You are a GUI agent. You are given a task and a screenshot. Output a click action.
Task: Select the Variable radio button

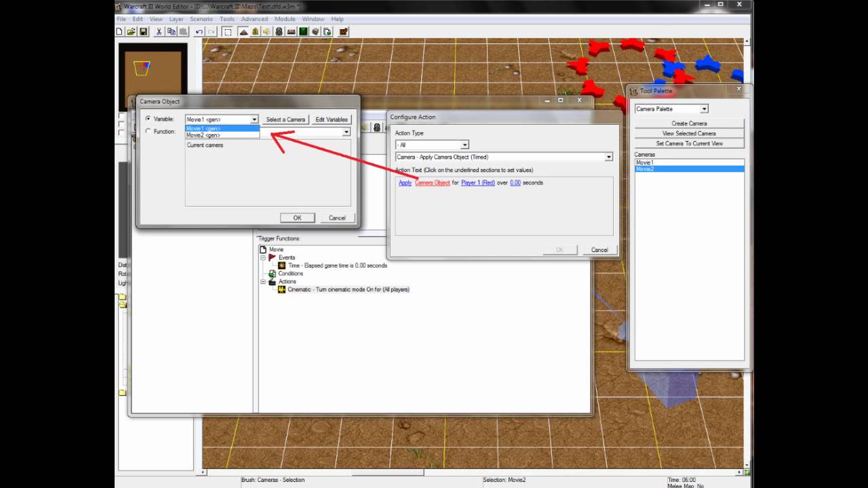[x=148, y=119]
